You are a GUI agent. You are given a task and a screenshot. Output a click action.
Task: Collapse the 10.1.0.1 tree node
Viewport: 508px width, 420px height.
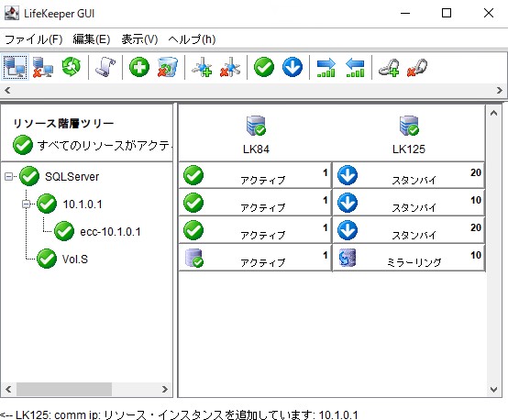click(26, 204)
